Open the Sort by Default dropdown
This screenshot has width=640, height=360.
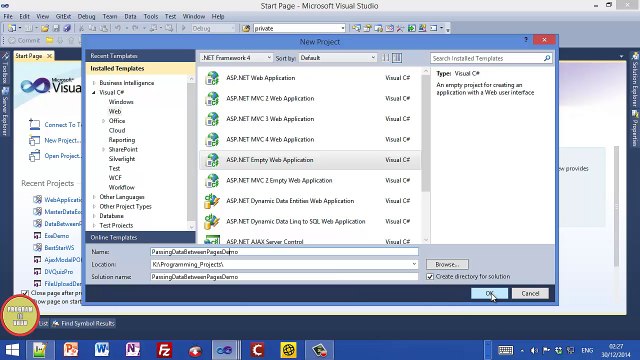[373, 58]
